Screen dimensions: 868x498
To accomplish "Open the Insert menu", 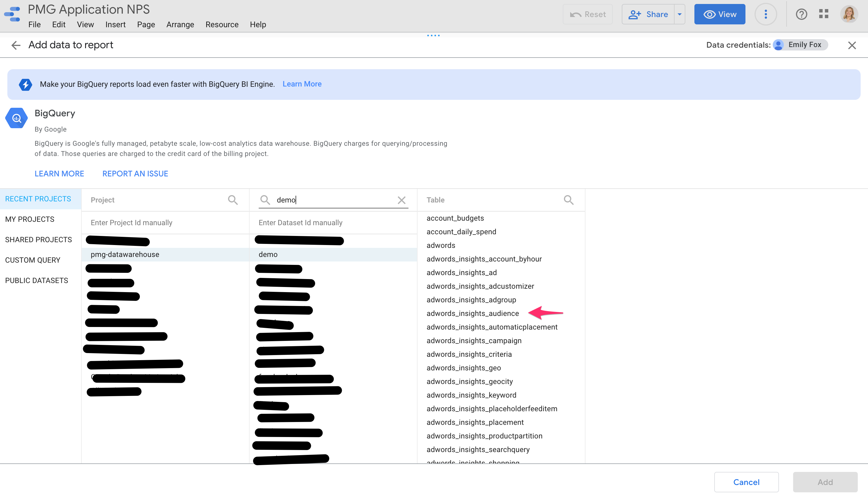I will click(x=115, y=24).
